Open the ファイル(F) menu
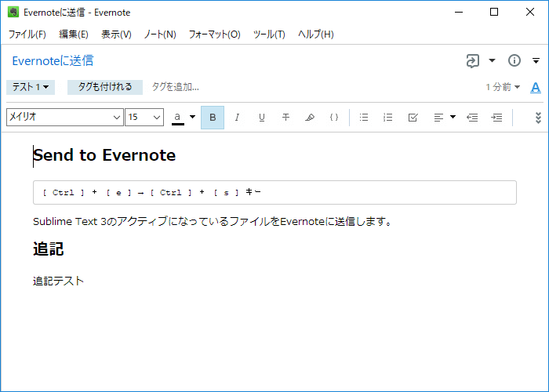 point(27,34)
